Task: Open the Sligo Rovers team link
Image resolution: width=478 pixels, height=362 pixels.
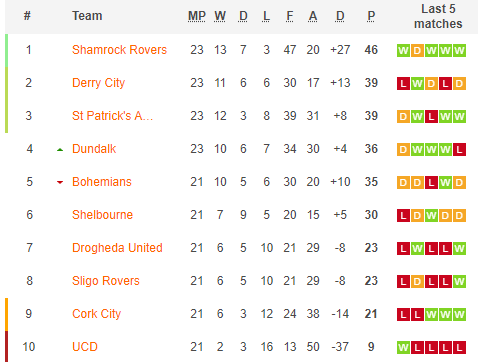Action: [106, 281]
